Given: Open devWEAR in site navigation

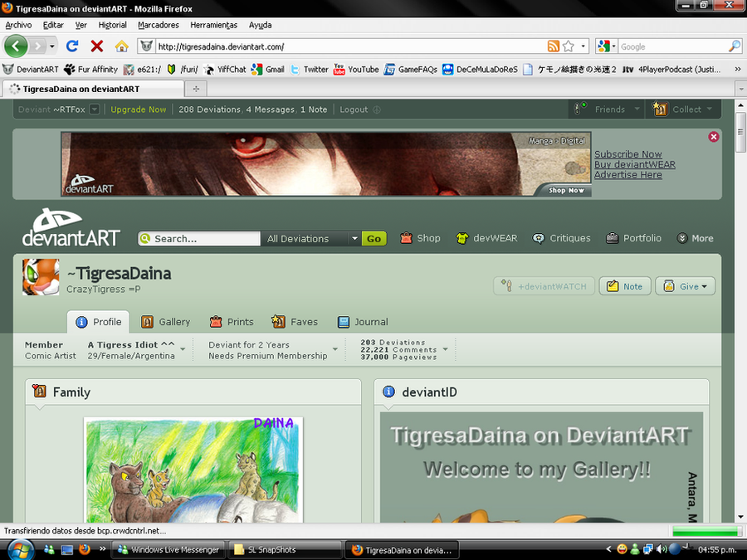Looking at the screenshot, I should coord(486,238).
